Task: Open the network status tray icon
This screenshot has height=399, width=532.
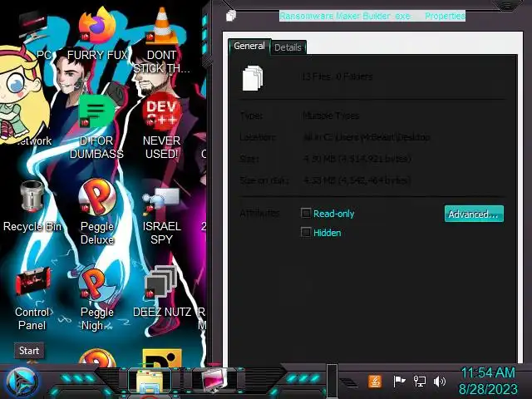Action: (420, 382)
